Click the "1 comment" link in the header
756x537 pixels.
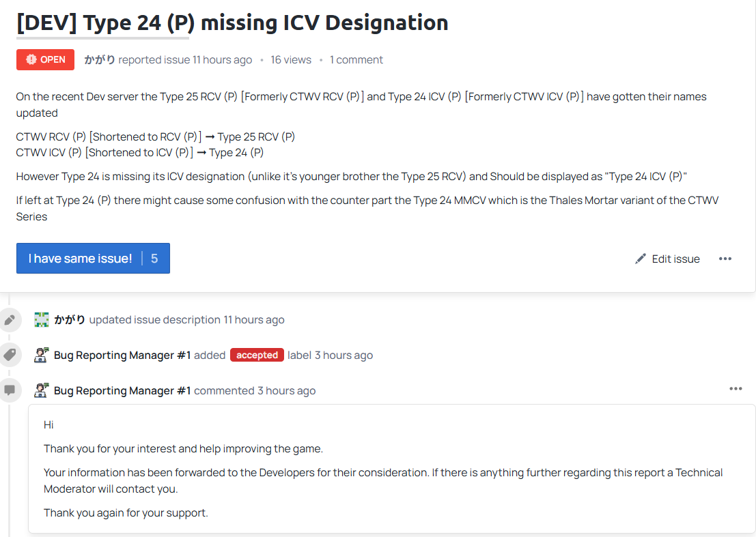click(x=356, y=60)
